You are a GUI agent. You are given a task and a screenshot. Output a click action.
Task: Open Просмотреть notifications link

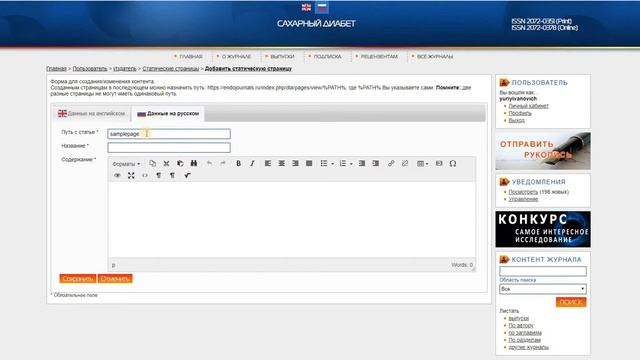523,192
